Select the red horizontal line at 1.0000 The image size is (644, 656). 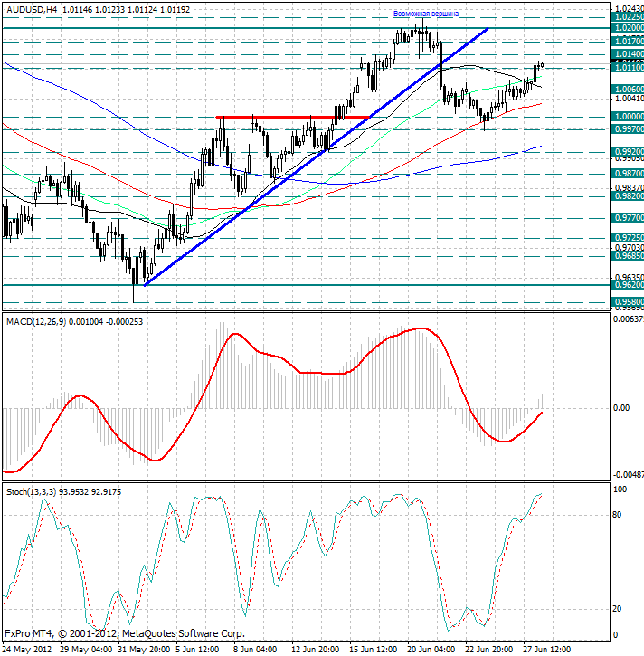(293, 117)
